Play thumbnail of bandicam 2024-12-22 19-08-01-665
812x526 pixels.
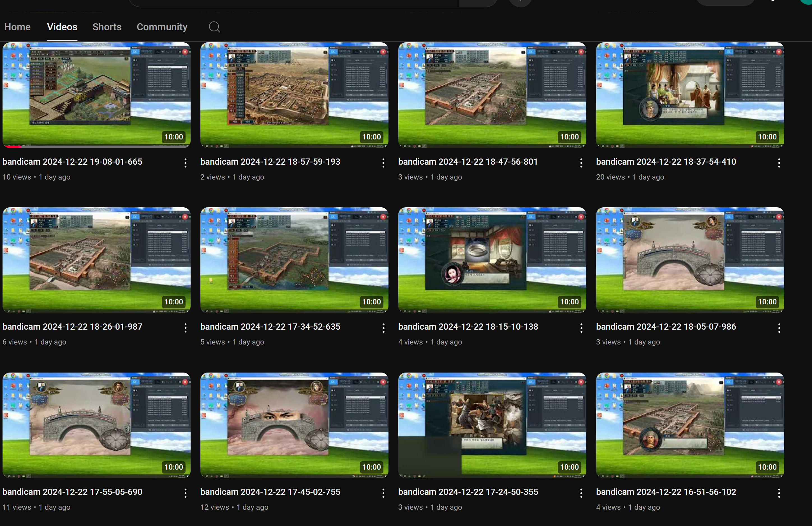click(96, 95)
